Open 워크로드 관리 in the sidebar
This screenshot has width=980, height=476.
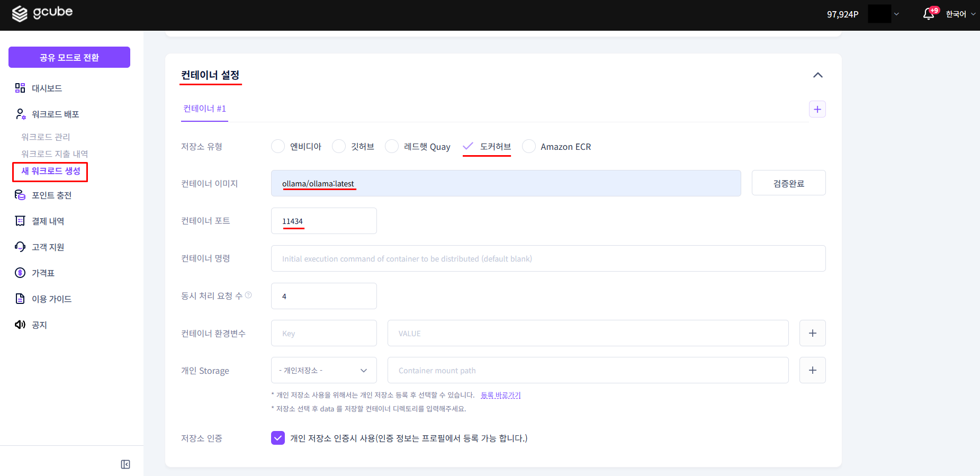(46, 137)
